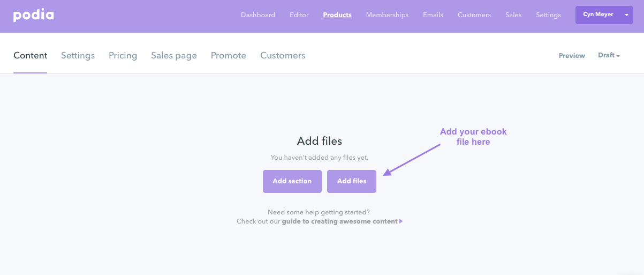Click the arrow beside guide to creating content
This screenshot has height=275, width=644.
point(401,221)
